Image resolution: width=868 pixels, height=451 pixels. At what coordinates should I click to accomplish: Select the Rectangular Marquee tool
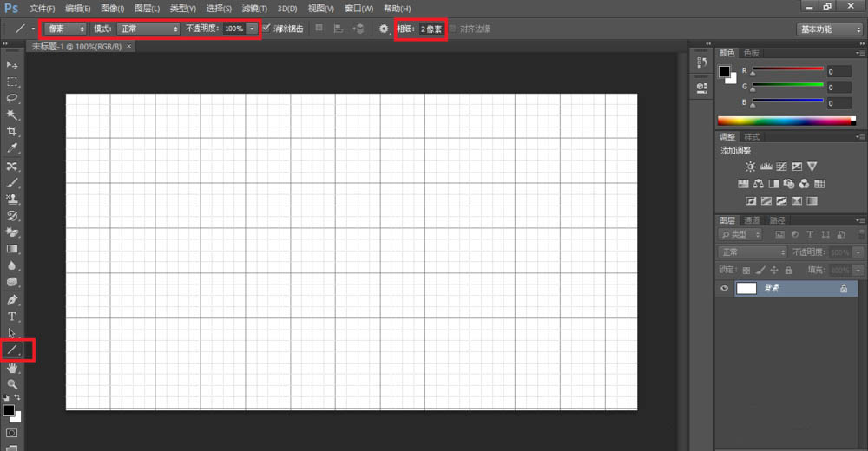[x=11, y=82]
